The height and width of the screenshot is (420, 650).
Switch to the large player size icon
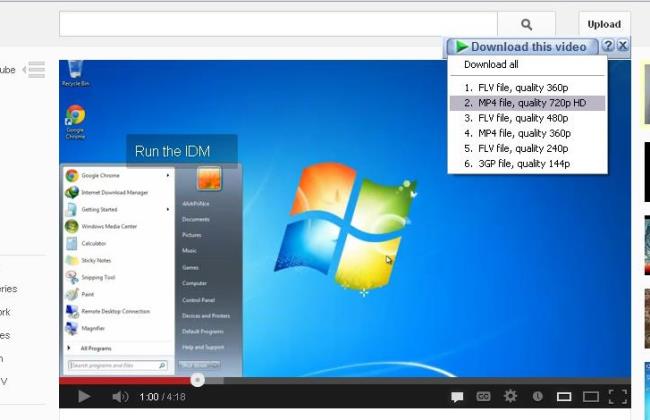pos(590,397)
